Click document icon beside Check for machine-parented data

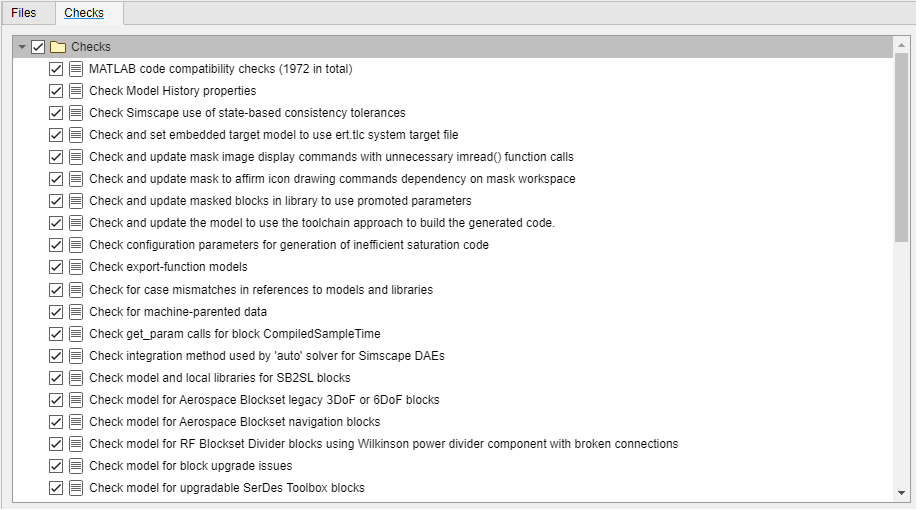tap(76, 311)
